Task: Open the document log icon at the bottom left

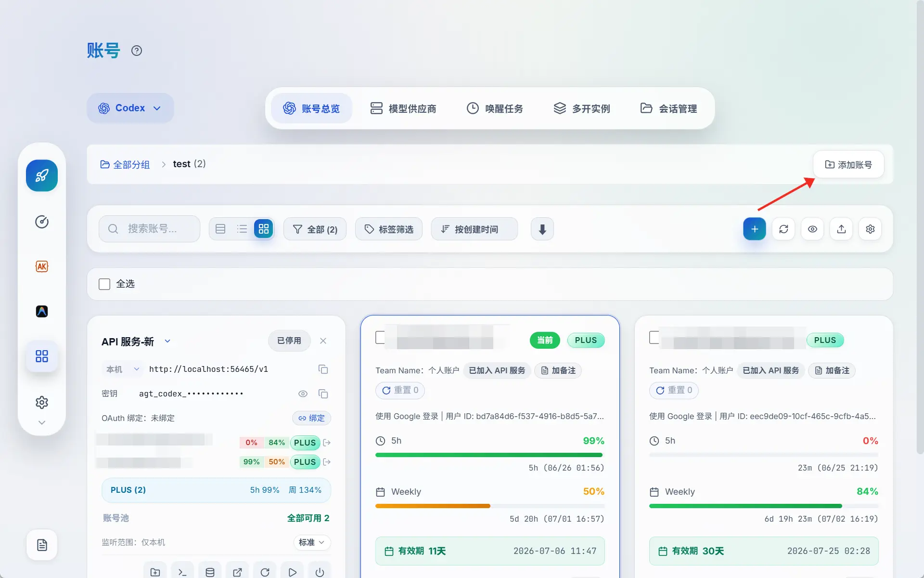Action: (x=42, y=545)
